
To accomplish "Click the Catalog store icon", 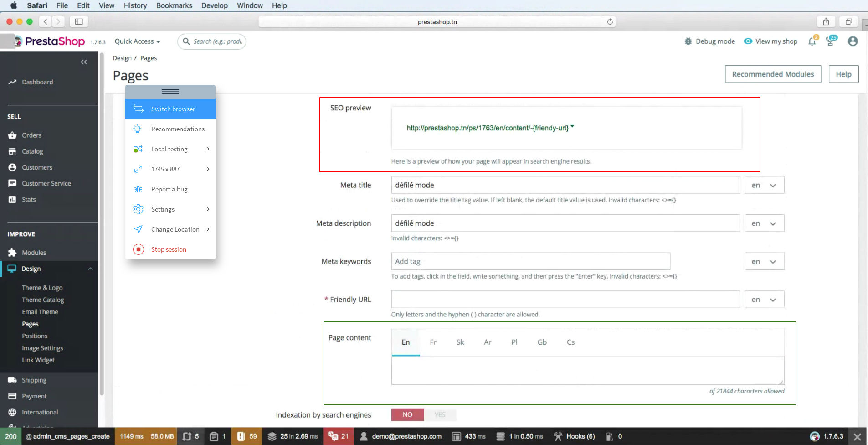I will point(12,151).
